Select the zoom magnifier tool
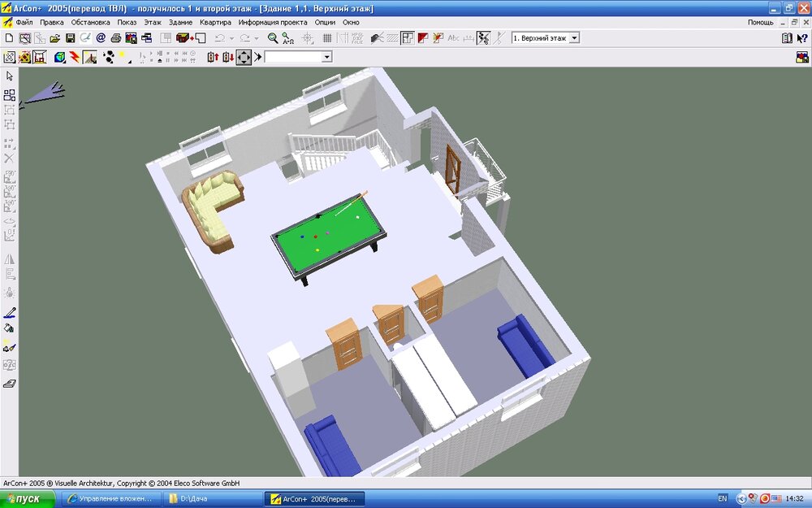 click(273, 38)
